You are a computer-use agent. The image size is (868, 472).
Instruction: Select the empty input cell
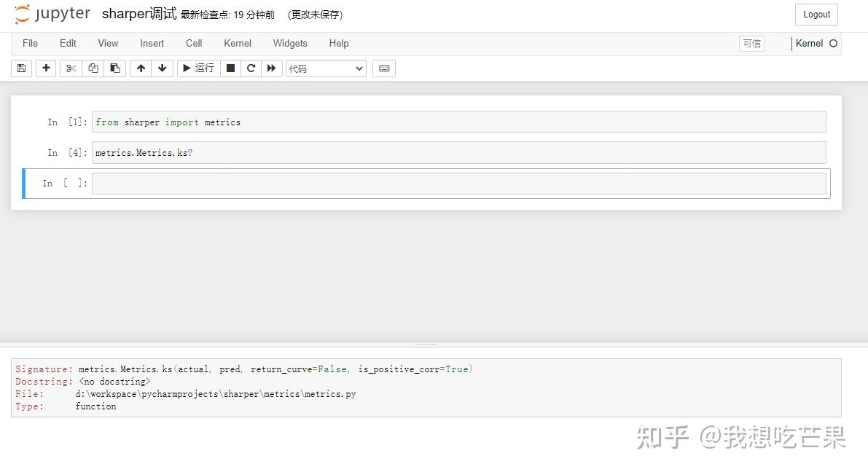(x=459, y=183)
